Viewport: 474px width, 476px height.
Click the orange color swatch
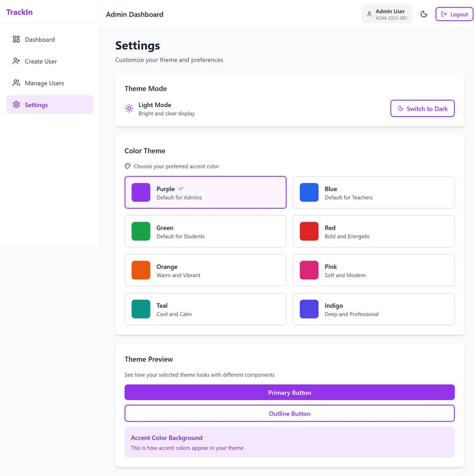[141, 270]
